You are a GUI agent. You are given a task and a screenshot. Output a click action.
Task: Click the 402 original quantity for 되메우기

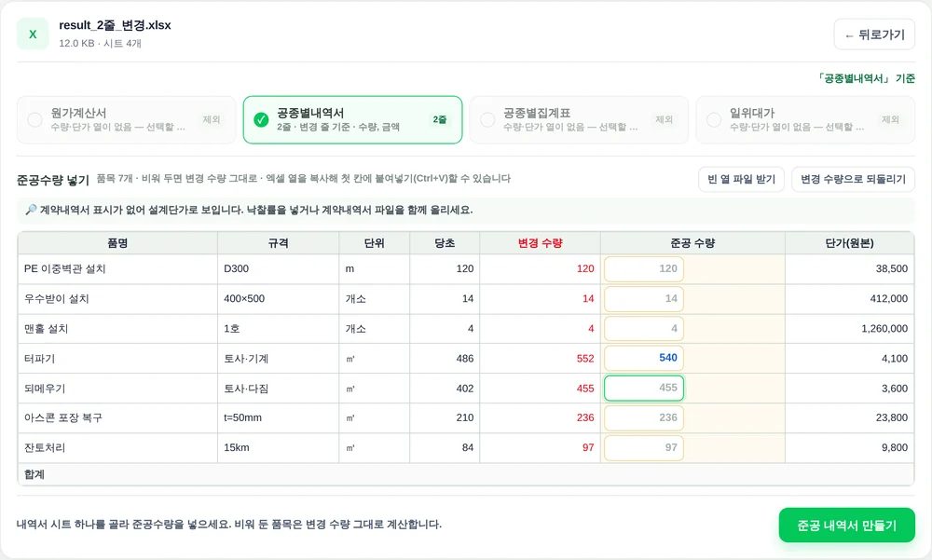tap(465, 389)
